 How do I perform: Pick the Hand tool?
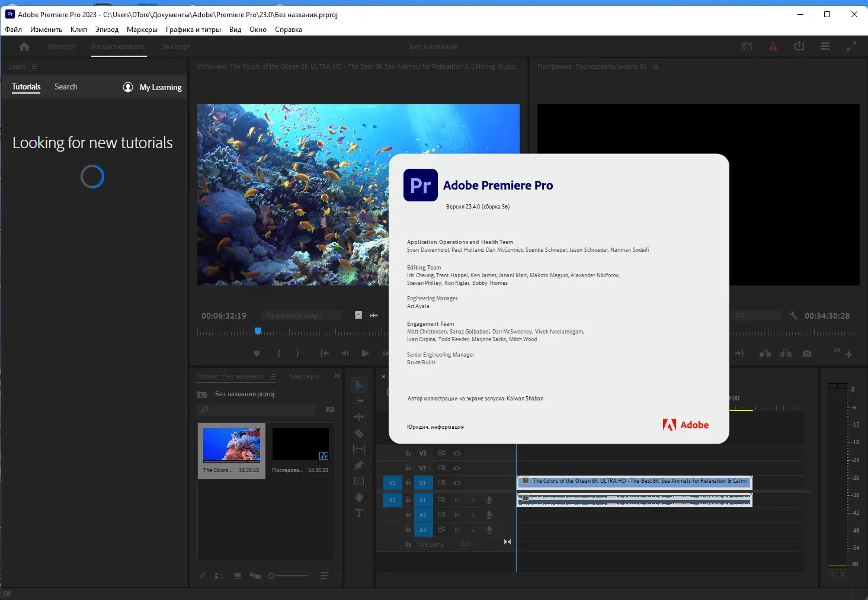pos(359,498)
